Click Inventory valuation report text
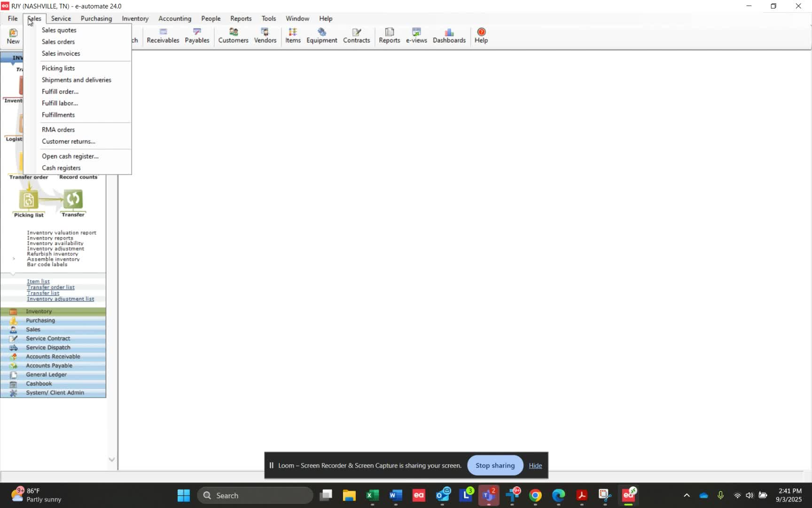Screen dimensions: 812x508 (x=62, y=232)
